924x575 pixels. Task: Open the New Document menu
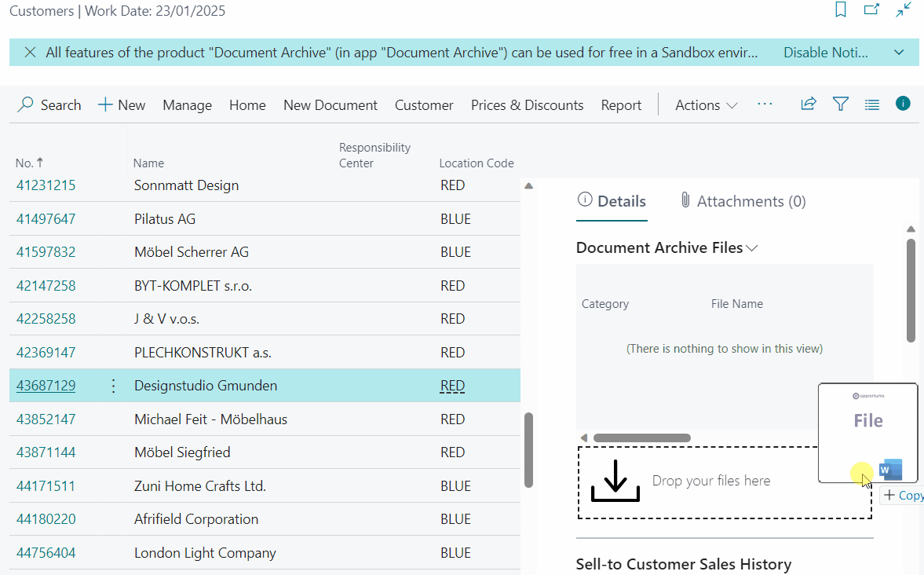point(330,104)
